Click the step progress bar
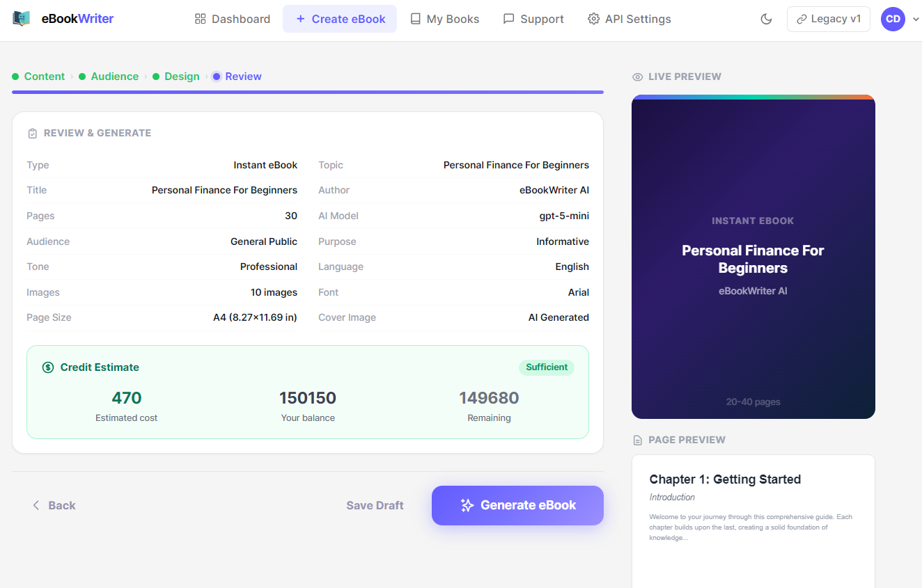922x588 pixels. click(x=308, y=92)
